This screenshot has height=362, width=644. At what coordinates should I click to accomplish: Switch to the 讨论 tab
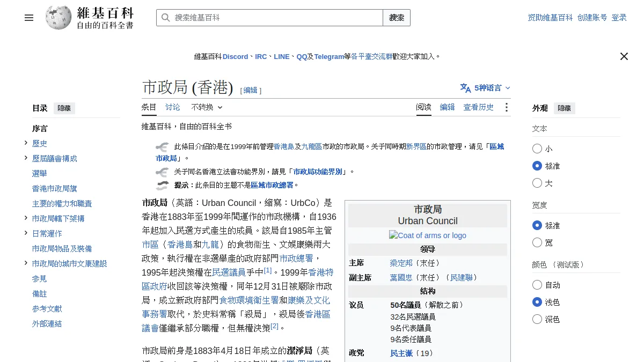tap(173, 107)
